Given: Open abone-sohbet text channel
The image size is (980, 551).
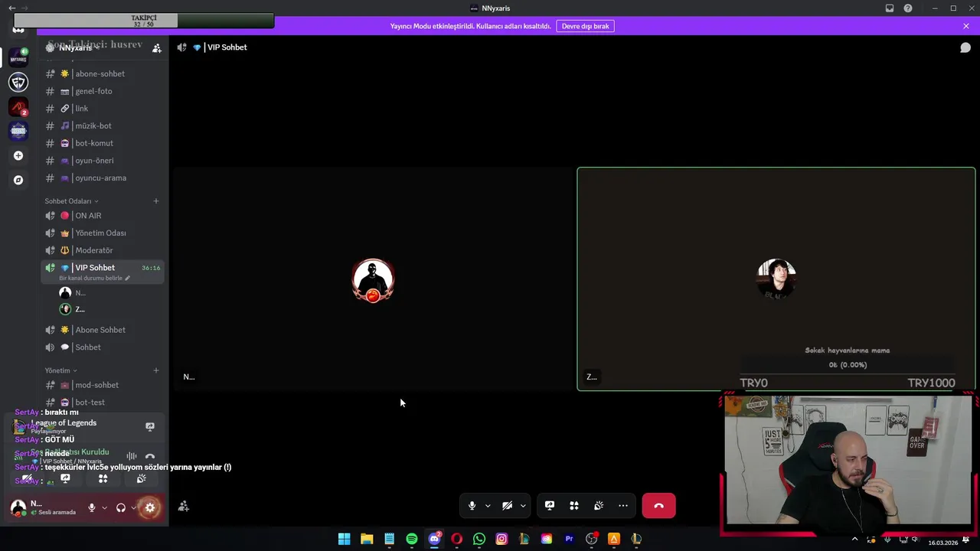Looking at the screenshot, I should click(102, 73).
